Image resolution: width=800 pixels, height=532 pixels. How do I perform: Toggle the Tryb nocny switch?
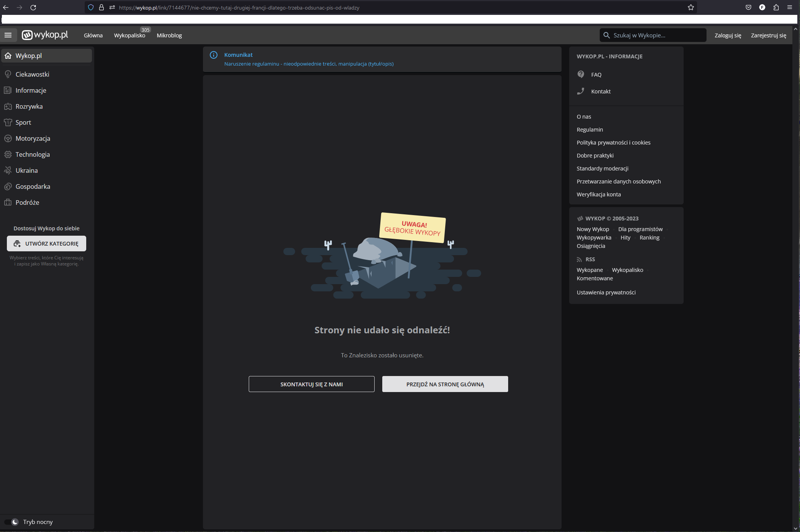coord(12,522)
